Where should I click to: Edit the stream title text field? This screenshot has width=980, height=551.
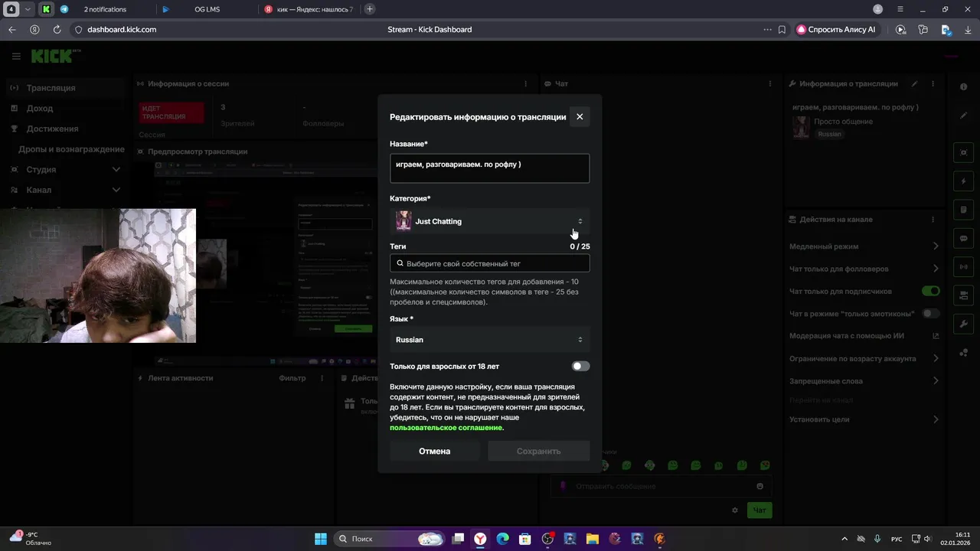tap(489, 168)
